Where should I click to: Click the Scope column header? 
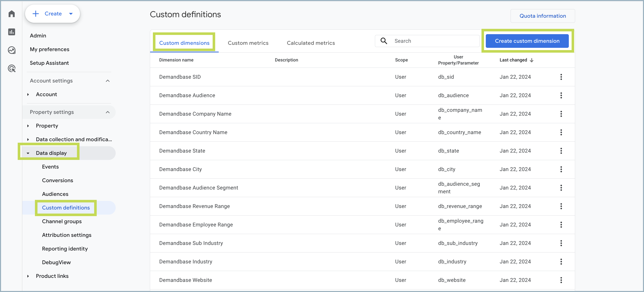pyautogui.click(x=401, y=60)
